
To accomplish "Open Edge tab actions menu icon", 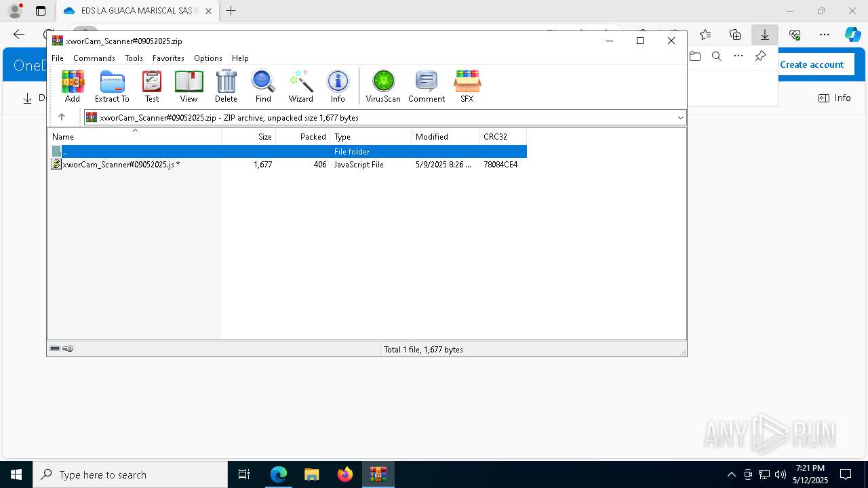I will 41,11.
